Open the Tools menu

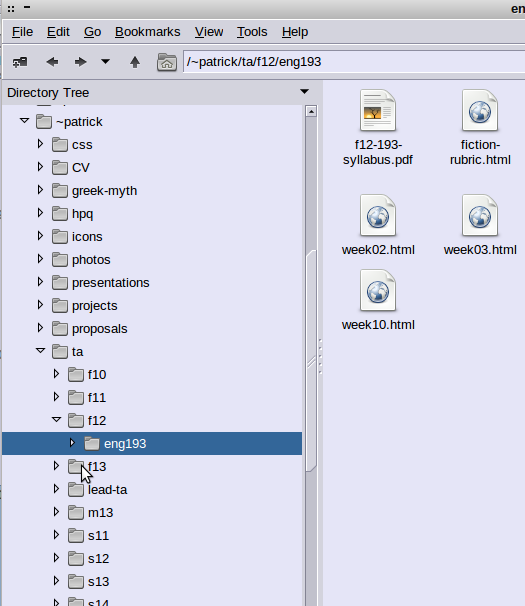pos(252,32)
